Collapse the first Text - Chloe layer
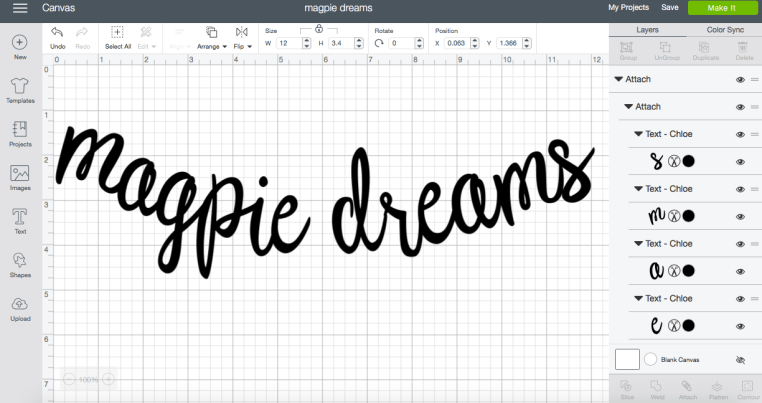762x403 pixels. point(639,134)
